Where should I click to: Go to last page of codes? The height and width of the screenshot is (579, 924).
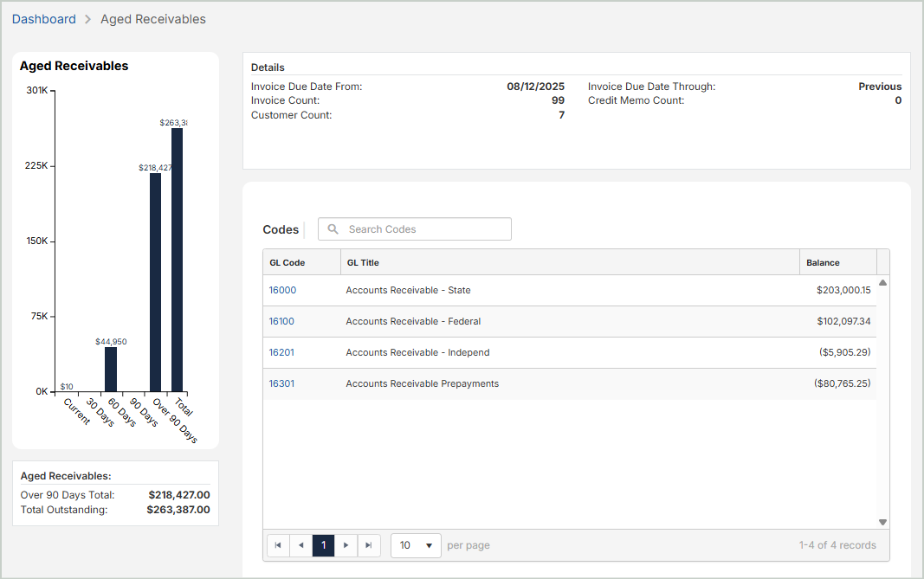coord(368,545)
